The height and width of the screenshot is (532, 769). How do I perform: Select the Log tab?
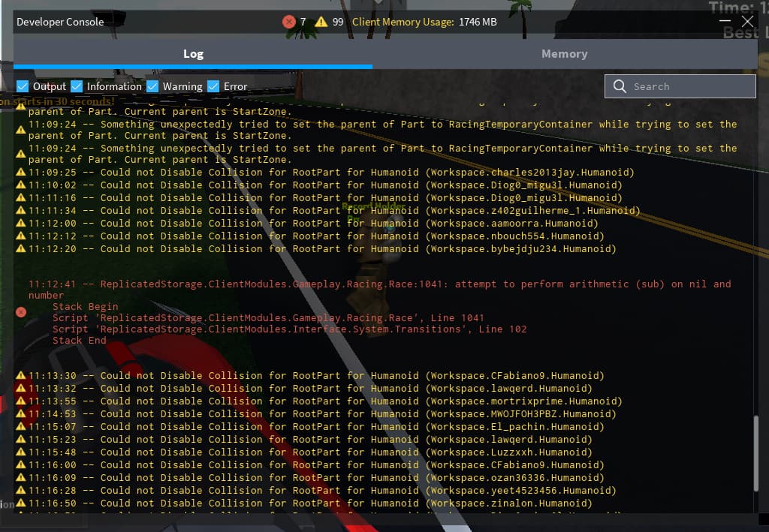tap(193, 53)
